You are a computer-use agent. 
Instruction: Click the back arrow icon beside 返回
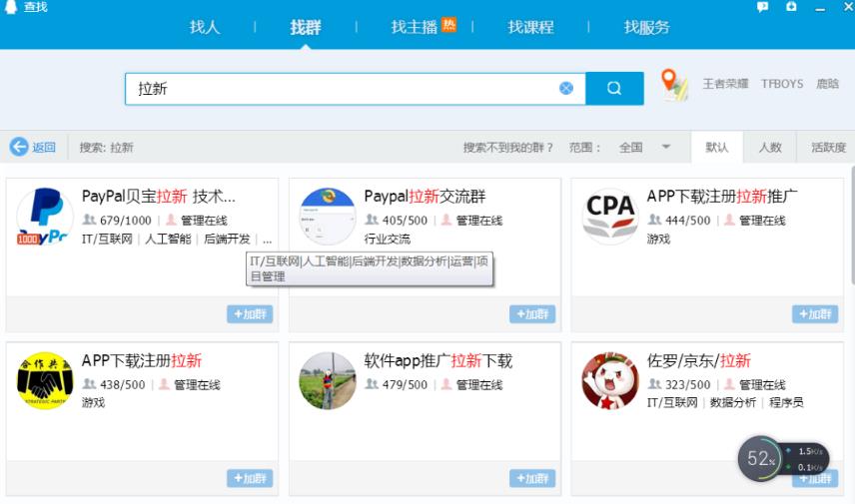pyautogui.click(x=19, y=147)
